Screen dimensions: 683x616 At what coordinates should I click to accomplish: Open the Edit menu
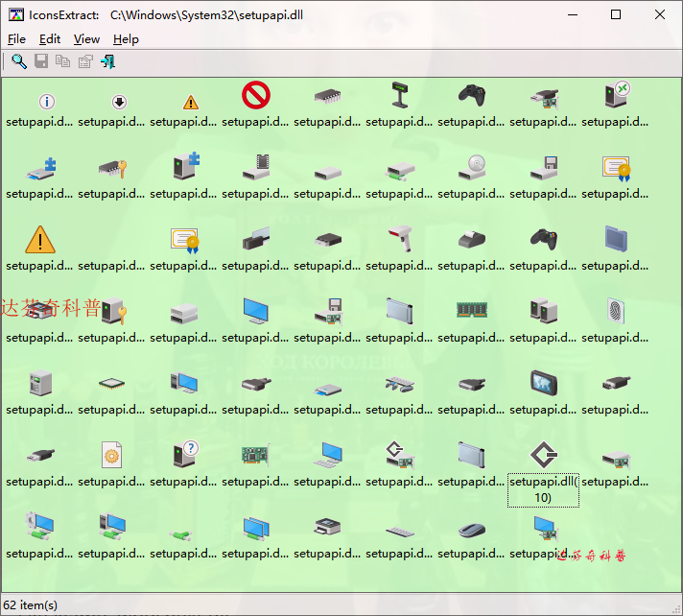click(50, 39)
